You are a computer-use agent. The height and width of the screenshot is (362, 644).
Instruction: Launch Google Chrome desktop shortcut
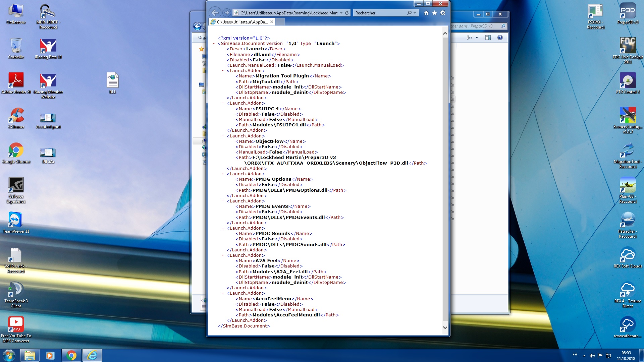point(16,153)
